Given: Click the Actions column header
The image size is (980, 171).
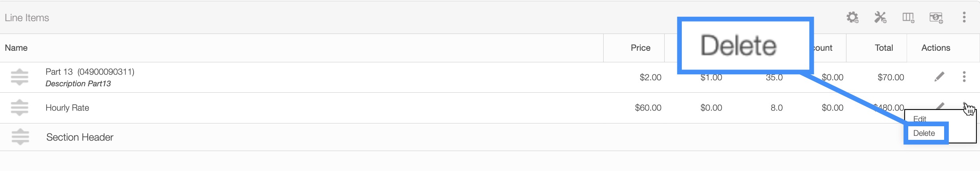Looking at the screenshot, I should (935, 48).
